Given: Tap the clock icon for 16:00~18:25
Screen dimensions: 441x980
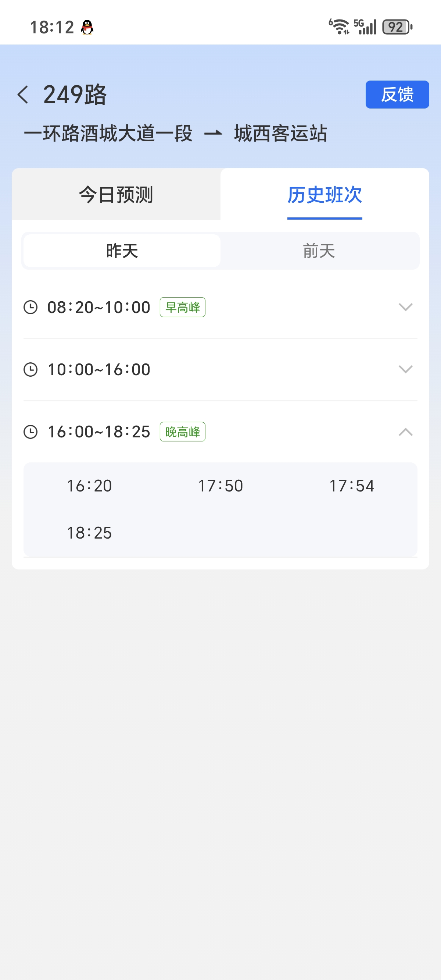Looking at the screenshot, I should click(x=31, y=432).
